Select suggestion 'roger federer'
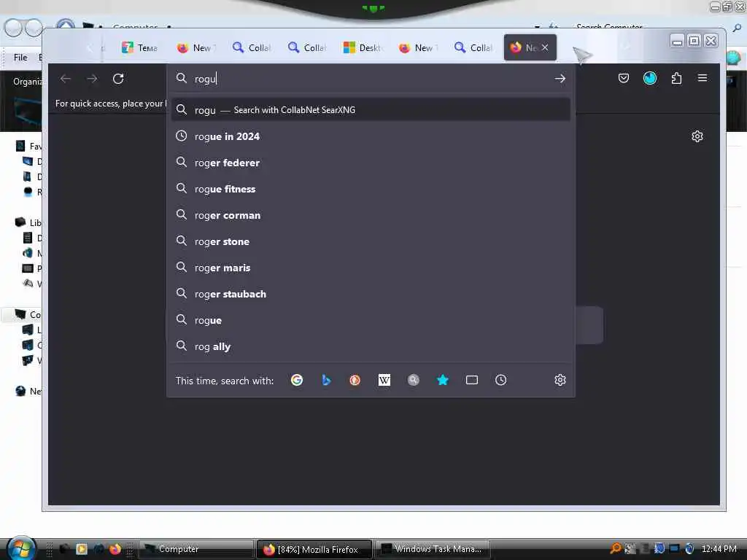 (x=371, y=163)
